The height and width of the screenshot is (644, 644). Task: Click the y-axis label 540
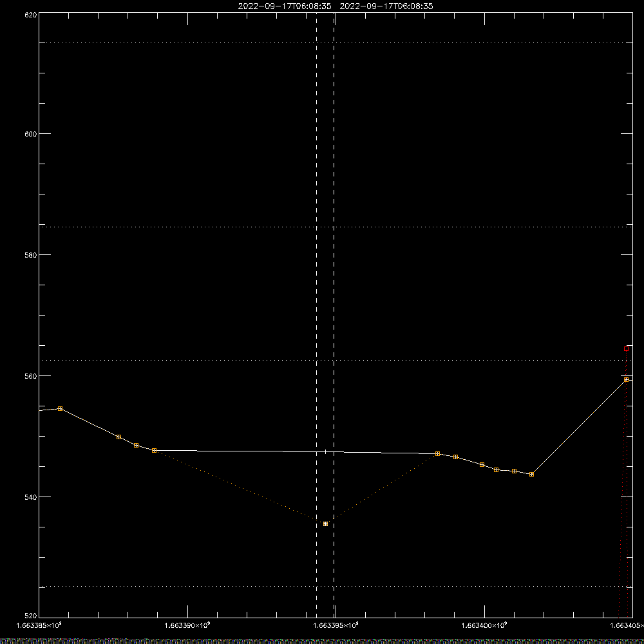(32, 497)
